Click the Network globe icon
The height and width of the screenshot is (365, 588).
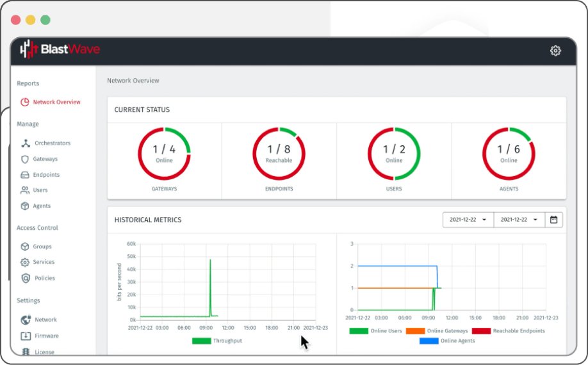pos(26,320)
